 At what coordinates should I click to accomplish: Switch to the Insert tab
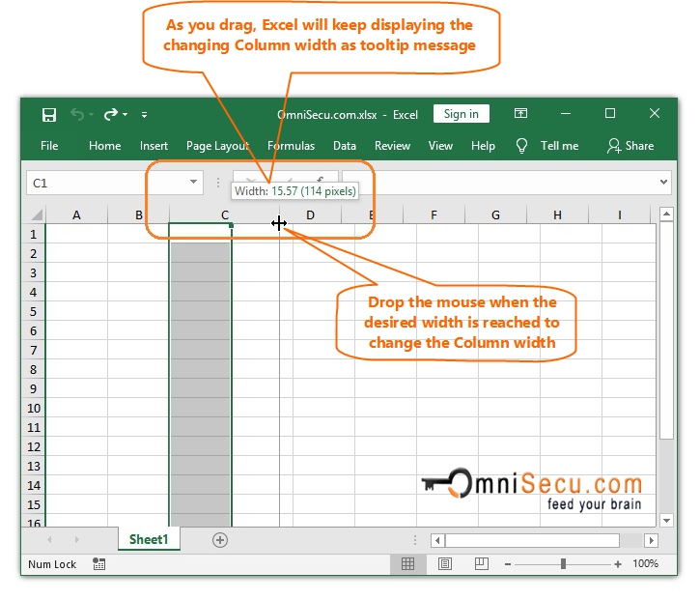point(154,146)
